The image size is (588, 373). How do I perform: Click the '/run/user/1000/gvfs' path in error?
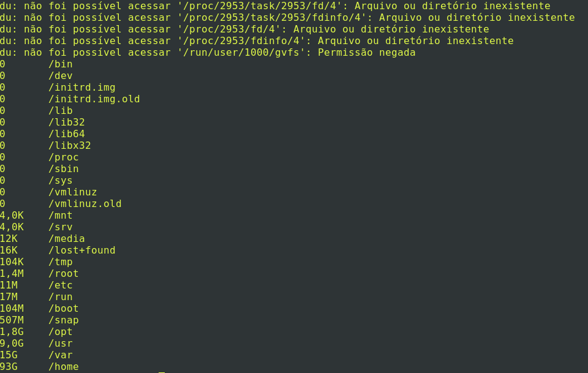244,53
